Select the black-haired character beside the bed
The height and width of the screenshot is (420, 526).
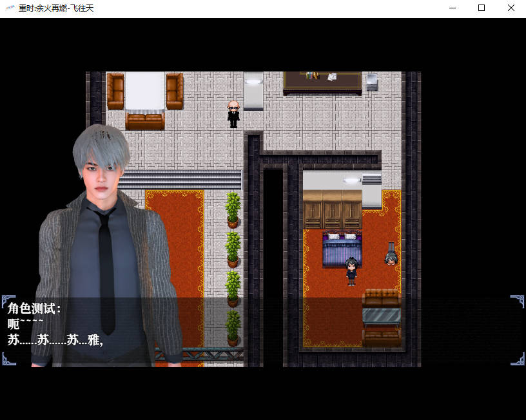[351, 271]
